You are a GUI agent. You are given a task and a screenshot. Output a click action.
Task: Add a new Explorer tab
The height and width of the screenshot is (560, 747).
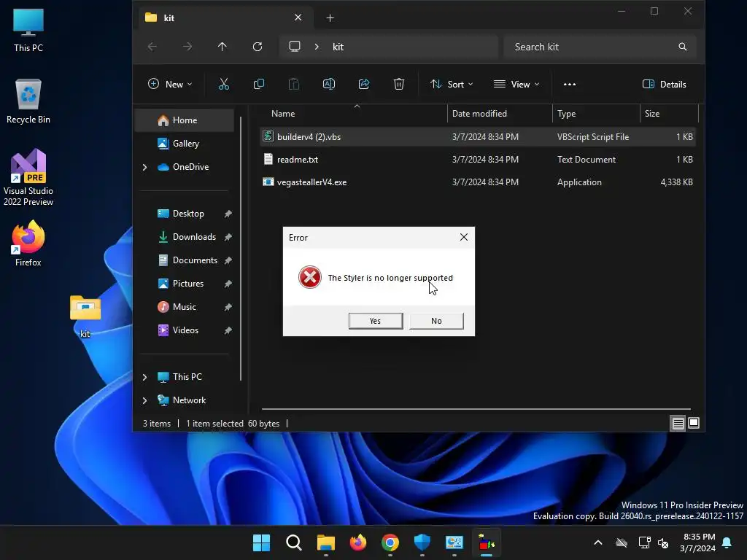[330, 18]
